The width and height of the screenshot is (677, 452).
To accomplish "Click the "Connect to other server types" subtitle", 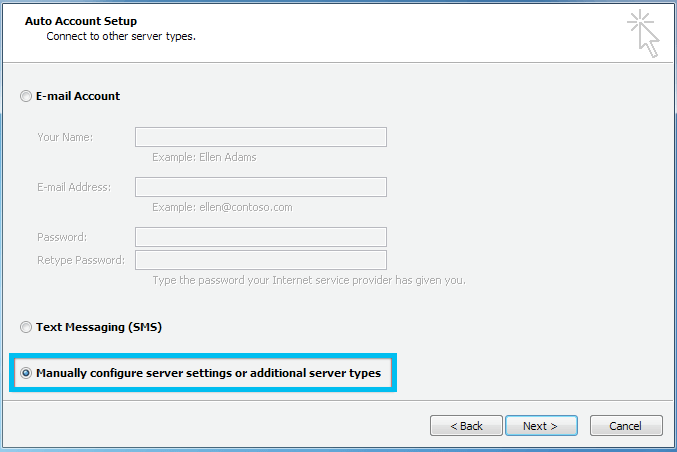I will tap(121, 36).
